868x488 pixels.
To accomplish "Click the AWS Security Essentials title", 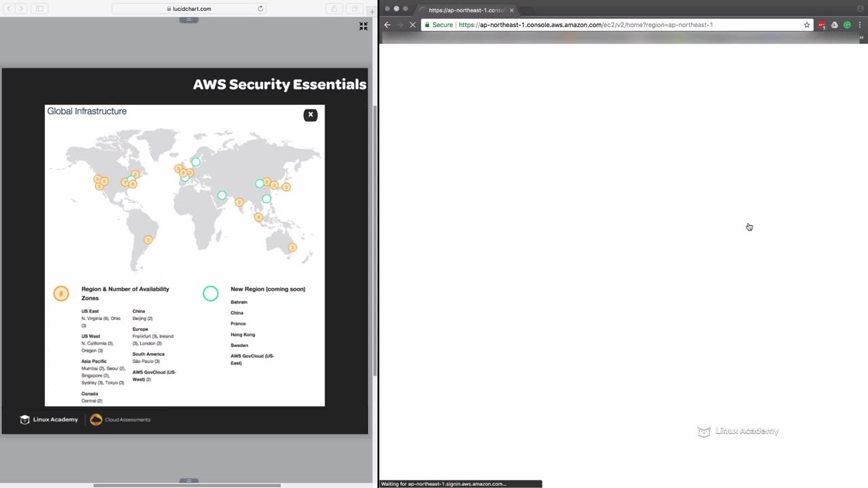I will click(279, 84).
